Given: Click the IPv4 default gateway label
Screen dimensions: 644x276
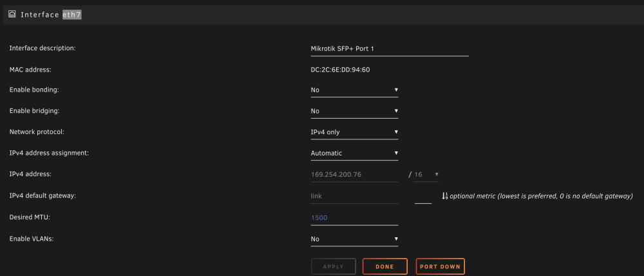Looking at the screenshot, I should click(43, 196).
